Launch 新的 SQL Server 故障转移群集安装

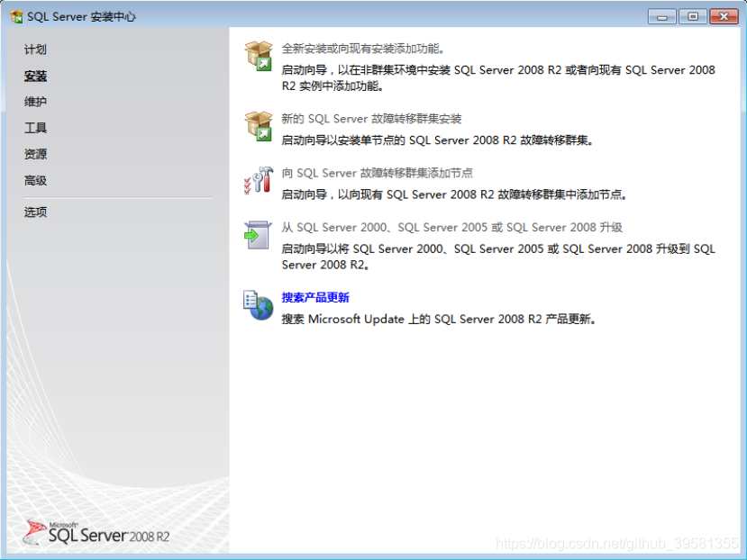[371, 119]
